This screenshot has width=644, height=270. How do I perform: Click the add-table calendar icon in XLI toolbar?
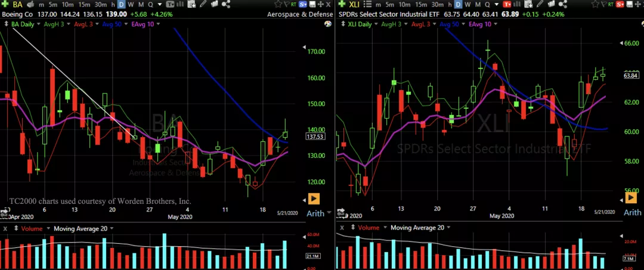point(528,4)
